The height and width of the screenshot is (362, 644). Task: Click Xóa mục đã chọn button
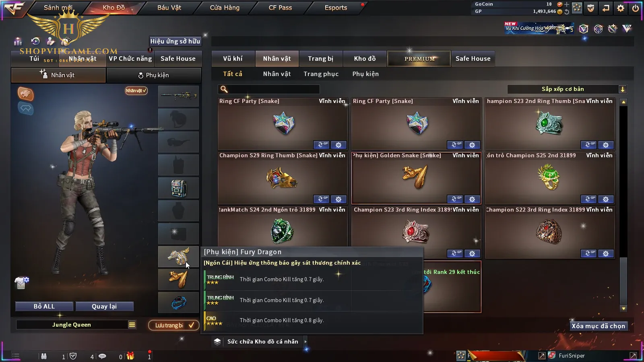(x=599, y=326)
